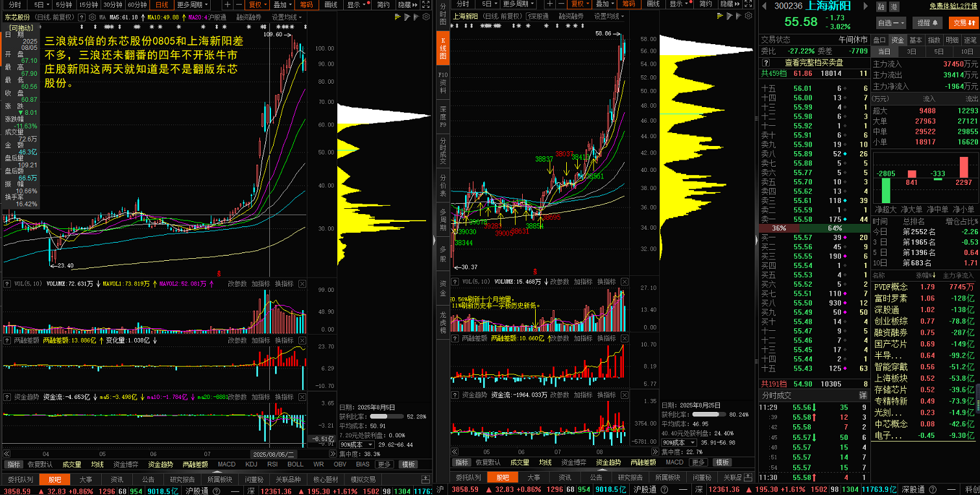
Task: Click 查看完整档买卖盘 link
Action: coord(814,62)
